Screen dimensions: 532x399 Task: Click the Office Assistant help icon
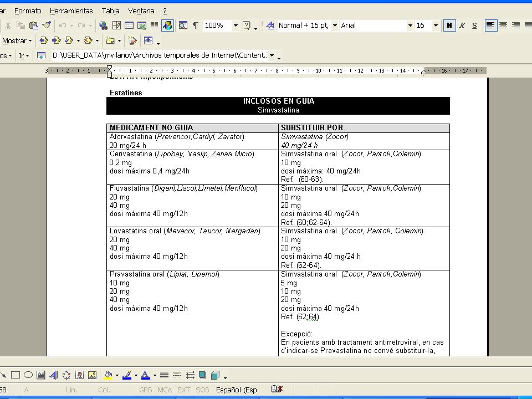[x=247, y=25]
